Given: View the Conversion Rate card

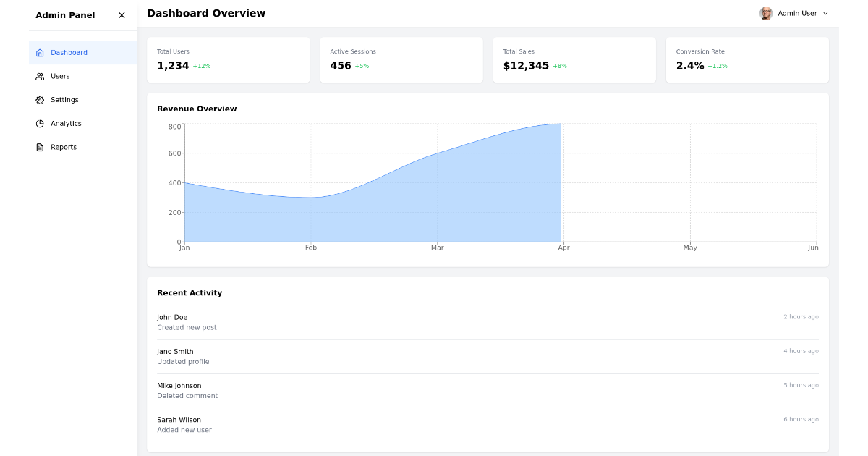Looking at the screenshot, I should pos(747,60).
